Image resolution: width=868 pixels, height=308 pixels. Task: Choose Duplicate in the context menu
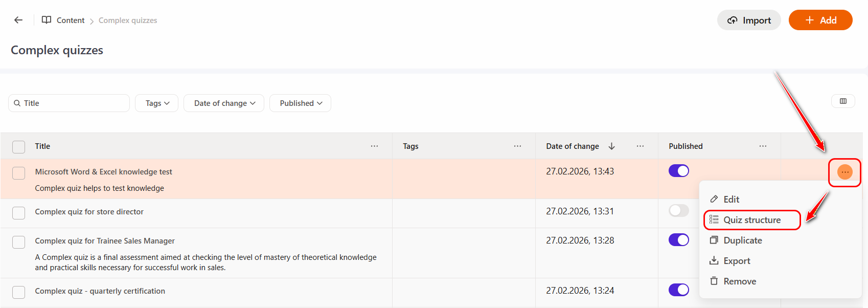tap(742, 240)
